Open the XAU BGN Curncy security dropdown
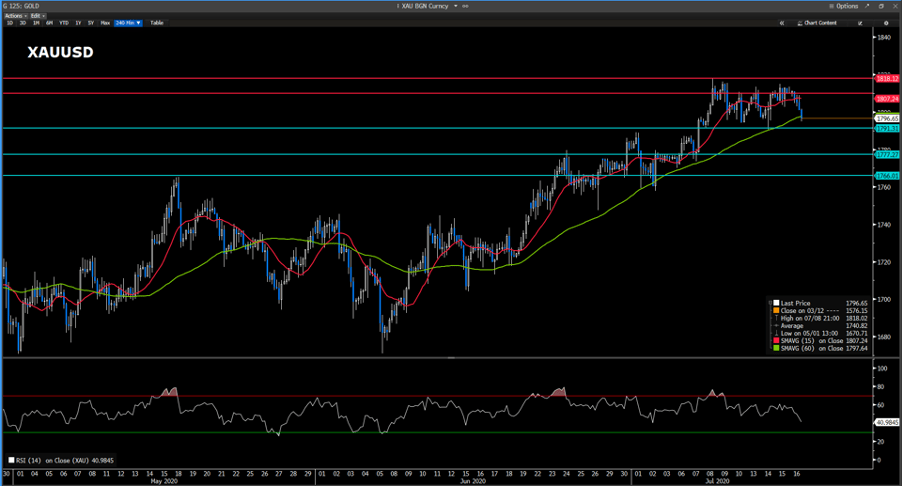Viewport: 902px width, 486px height. point(428,6)
